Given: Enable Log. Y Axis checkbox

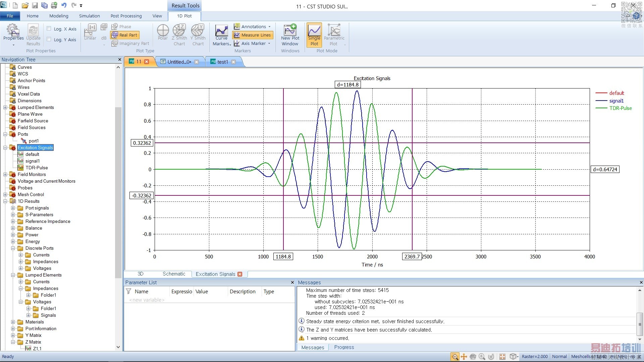Looking at the screenshot, I should [x=49, y=39].
